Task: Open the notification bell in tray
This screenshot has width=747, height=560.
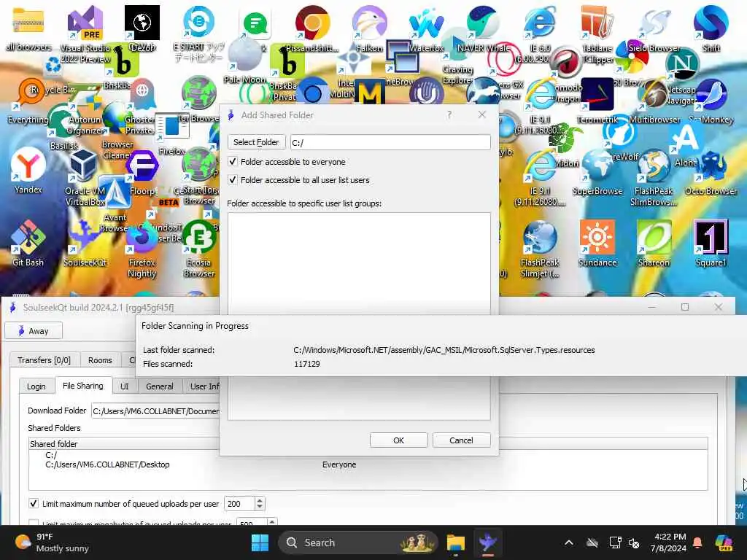Action: [x=697, y=542]
